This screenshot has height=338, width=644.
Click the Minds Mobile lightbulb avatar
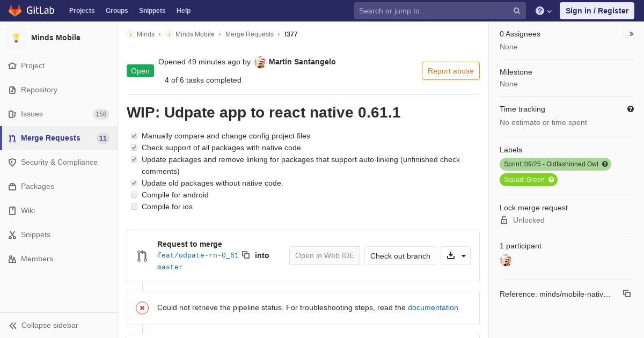tap(16, 38)
